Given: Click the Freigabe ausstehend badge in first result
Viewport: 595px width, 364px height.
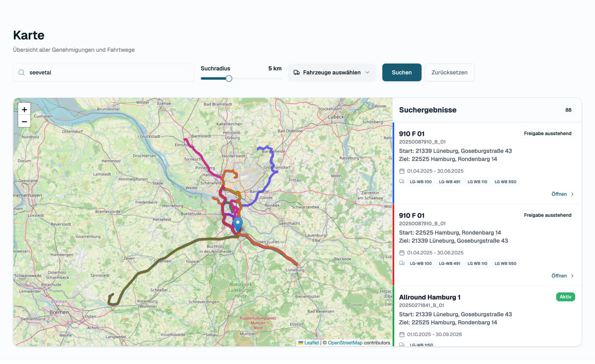Looking at the screenshot, I should click(548, 133).
